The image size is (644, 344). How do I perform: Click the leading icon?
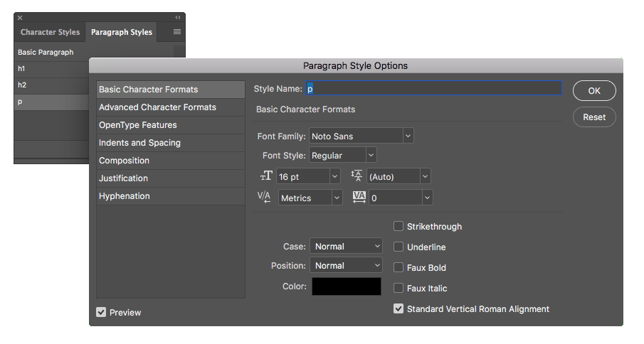point(357,176)
